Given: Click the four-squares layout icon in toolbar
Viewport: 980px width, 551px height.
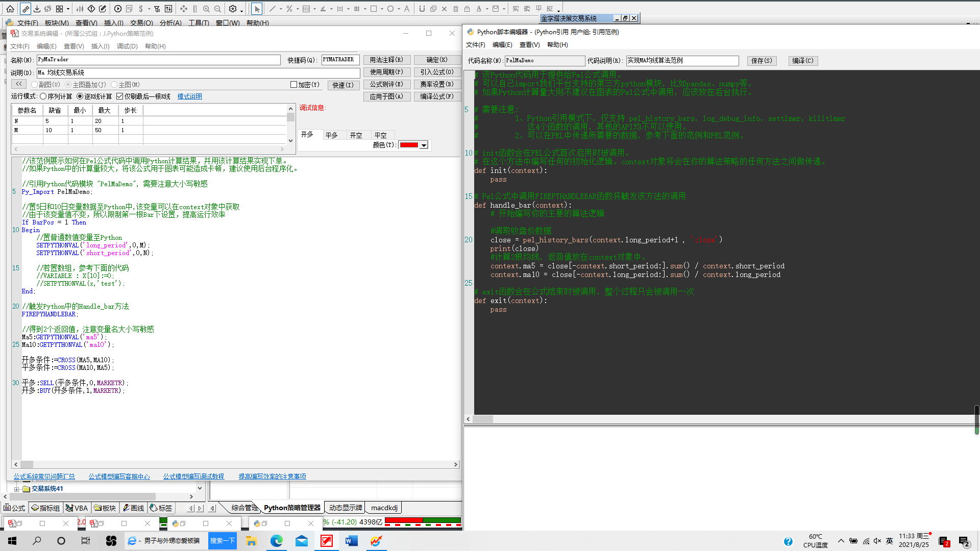Looking at the screenshot, I should 60,9.
